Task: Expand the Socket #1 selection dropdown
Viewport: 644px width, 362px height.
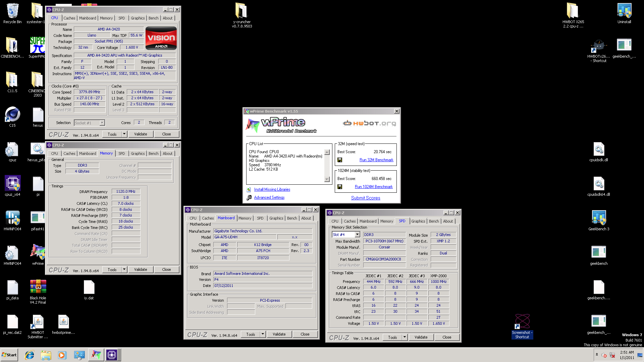Action: tap(102, 123)
